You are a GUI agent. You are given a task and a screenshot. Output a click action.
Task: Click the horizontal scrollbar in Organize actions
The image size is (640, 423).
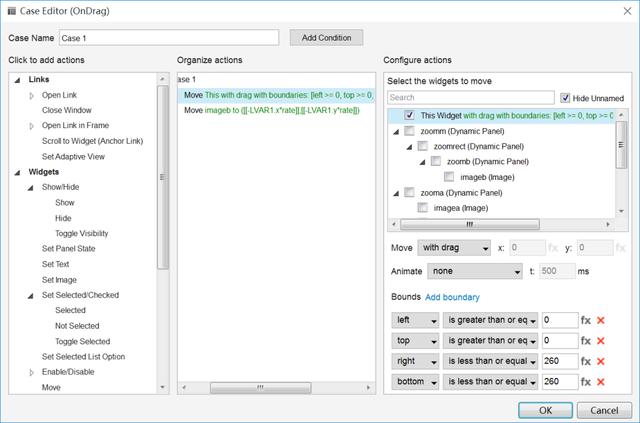[260, 387]
